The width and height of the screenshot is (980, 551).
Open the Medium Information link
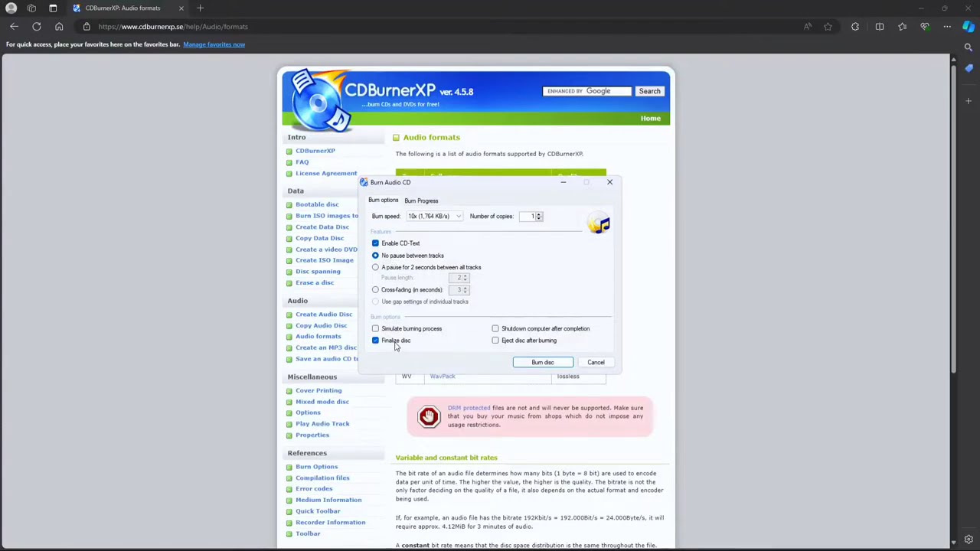[328, 500]
